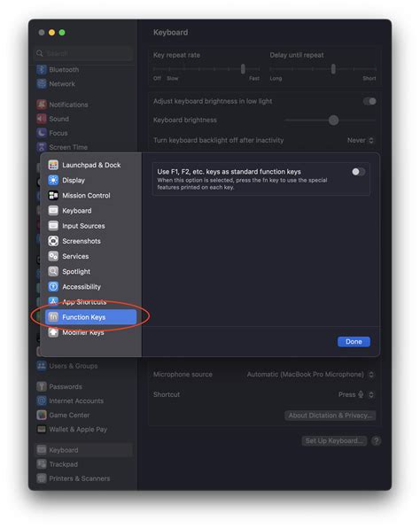Select the Launchpad & Dock icon
This screenshot has height=528, width=420.
pyautogui.click(x=53, y=165)
